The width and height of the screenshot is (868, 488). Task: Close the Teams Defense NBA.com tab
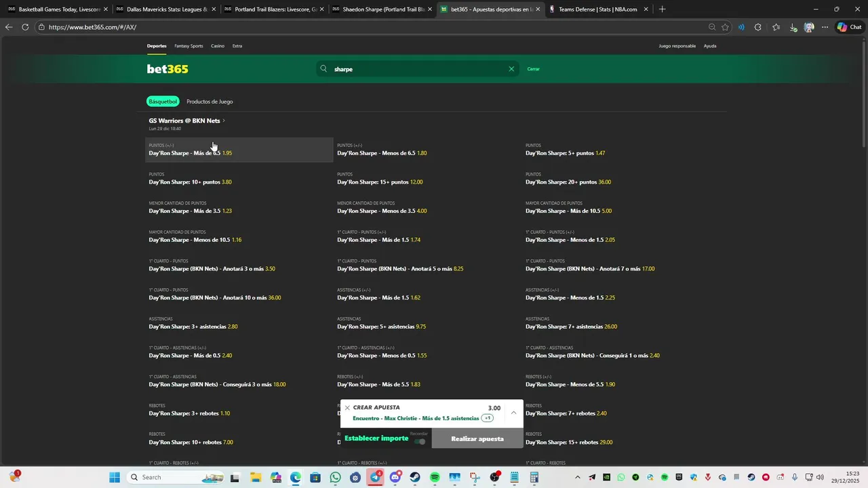tap(646, 9)
